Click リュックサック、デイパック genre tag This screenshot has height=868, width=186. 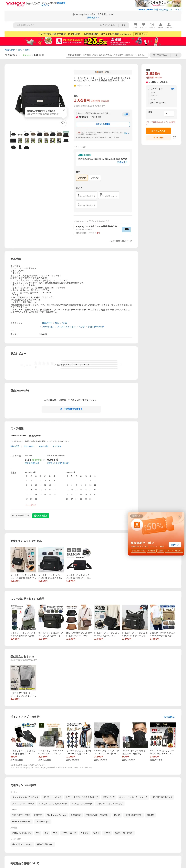click(25, 797)
